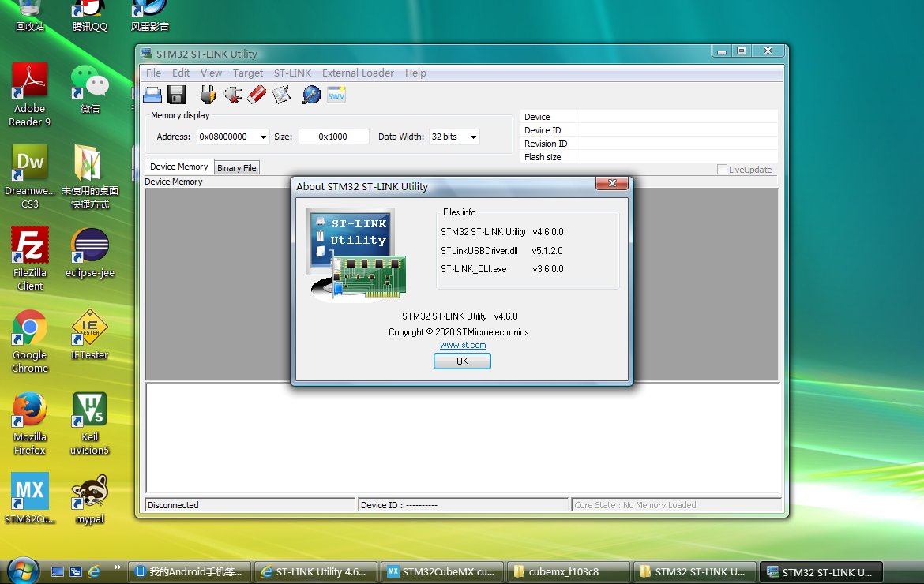Click the ST-LINK_CLI.exe version line

pos(502,269)
